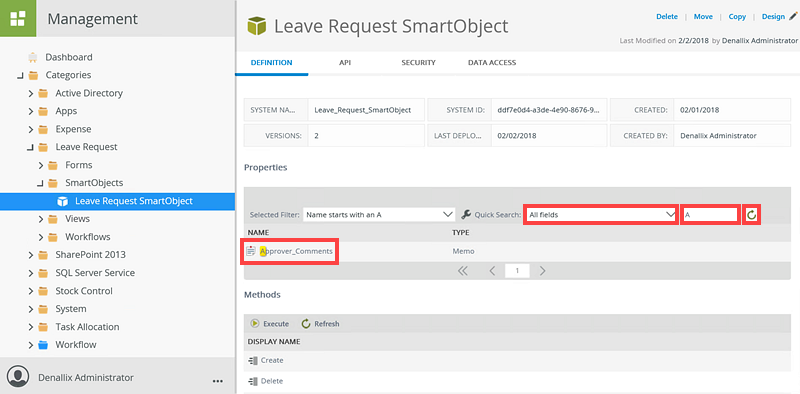Expand the Active Directory category

[31, 93]
